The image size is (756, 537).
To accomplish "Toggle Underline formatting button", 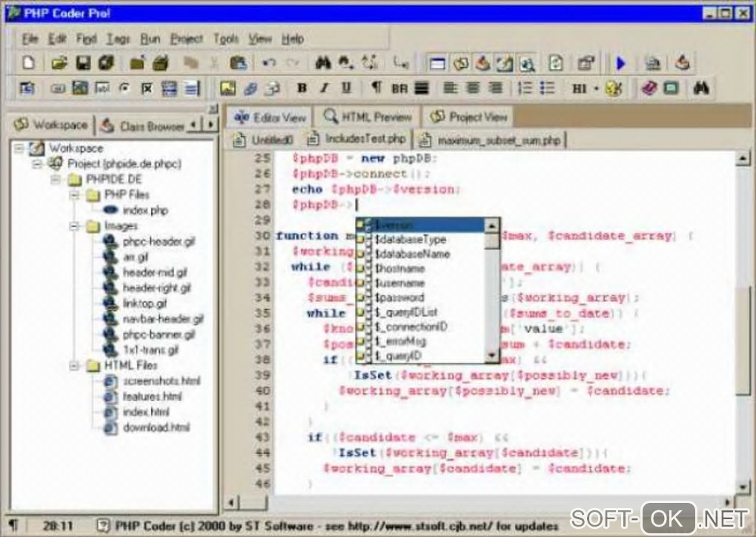I will pos(346,88).
